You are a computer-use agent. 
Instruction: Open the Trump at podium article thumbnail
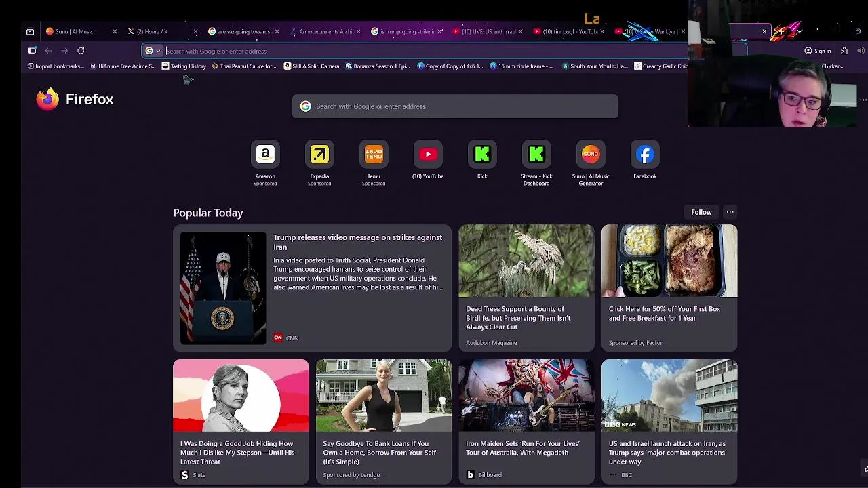click(223, 288)
